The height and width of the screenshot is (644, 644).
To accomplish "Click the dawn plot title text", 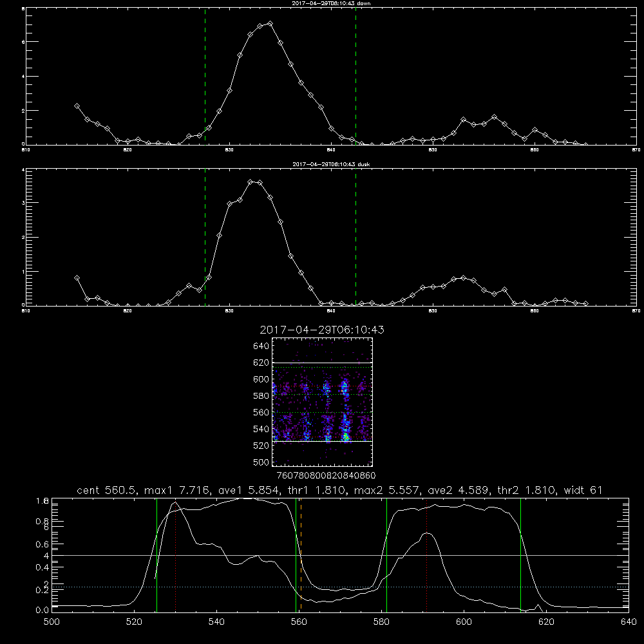I will (x=332, y=3).
